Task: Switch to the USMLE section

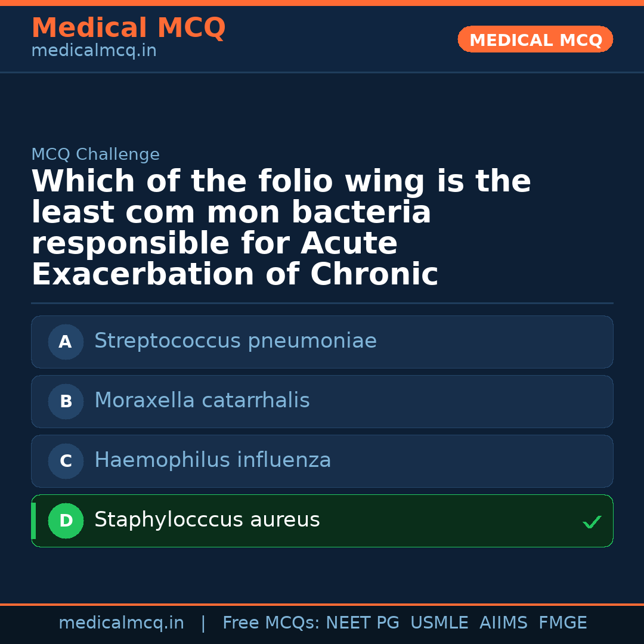Action: (439, 622)
